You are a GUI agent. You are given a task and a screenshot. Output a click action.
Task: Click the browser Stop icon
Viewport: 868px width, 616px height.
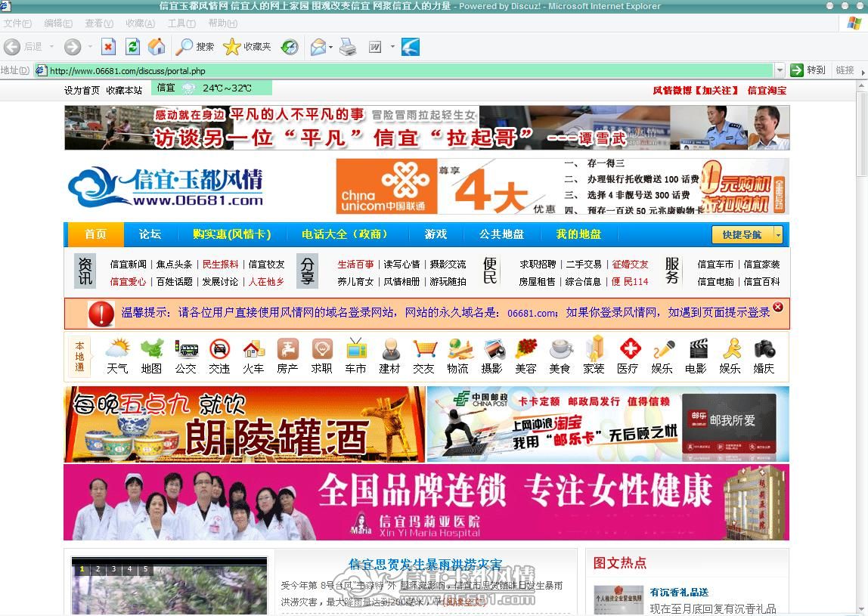coord(109,47)
